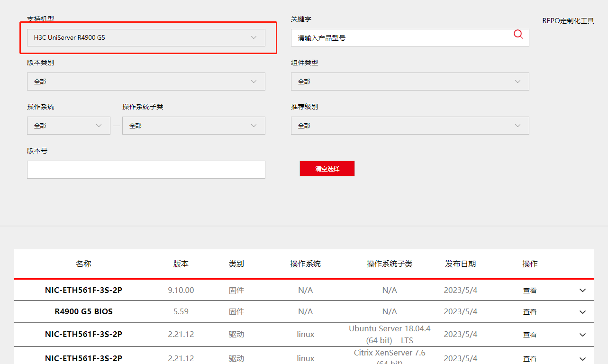608x364 pixels.
Task: Click the 版本 column header
Action: coord(181,264)
